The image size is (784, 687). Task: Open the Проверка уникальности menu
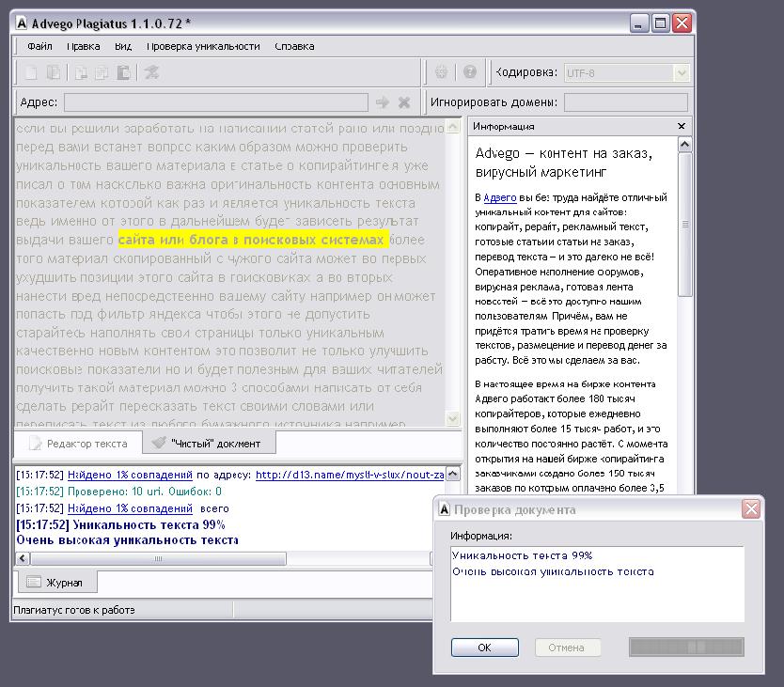[x=203, y=46]
